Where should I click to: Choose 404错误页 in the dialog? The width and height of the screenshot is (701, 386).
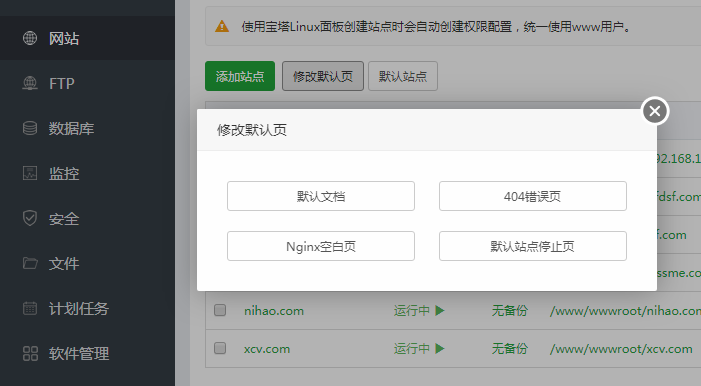click(x=533, y=196)
